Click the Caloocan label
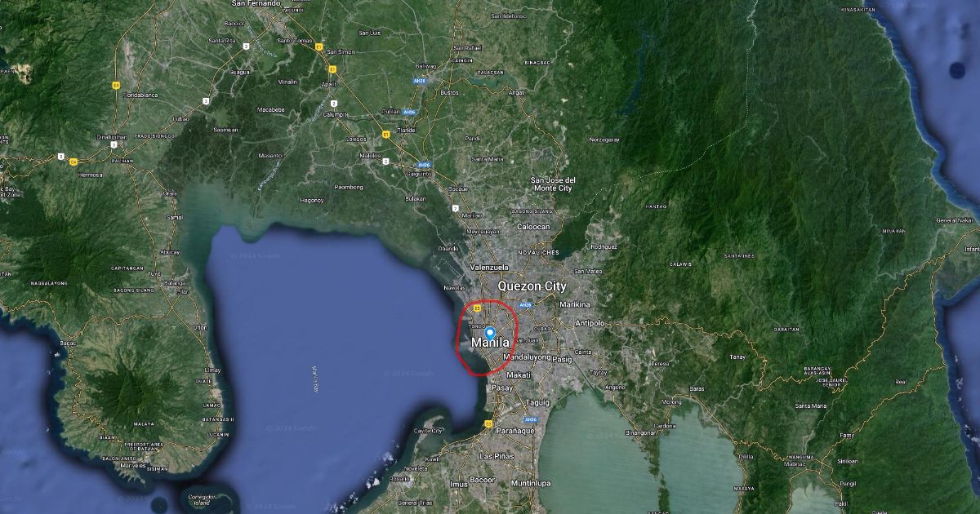This screenshot has width=980, height=514. click(x=533, y=226)
